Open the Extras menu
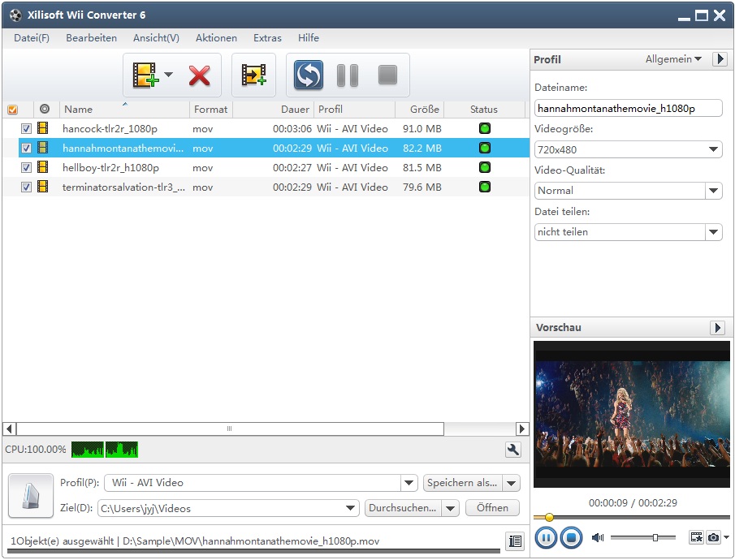The height and width of the screenshot is (560, 735). 268,38
